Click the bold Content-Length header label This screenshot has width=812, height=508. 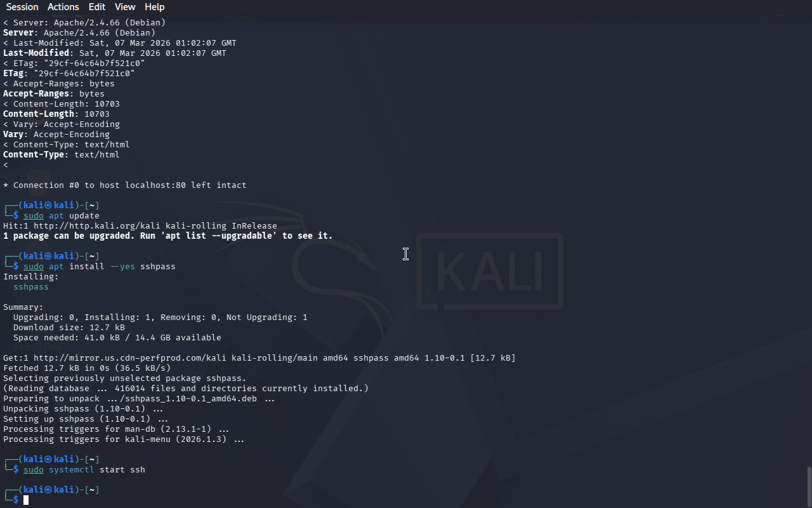click(39, 114)
